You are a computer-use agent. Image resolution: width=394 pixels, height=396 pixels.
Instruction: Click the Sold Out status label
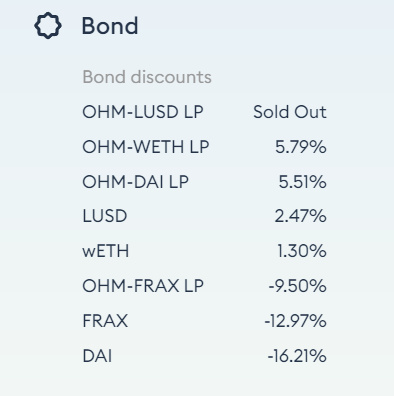pyautogui.click(x=290, y=112)
